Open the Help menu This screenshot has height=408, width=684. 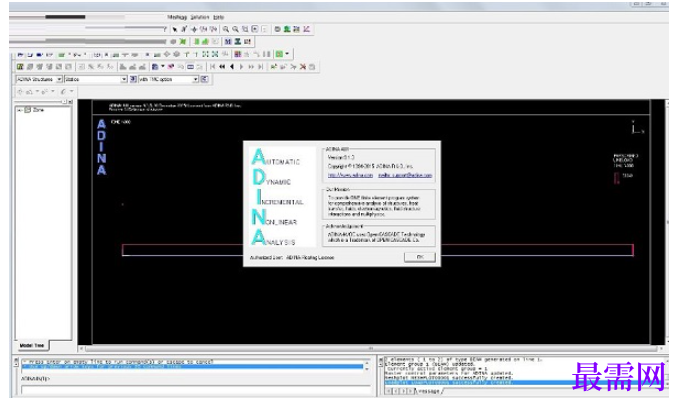point(219,17)
